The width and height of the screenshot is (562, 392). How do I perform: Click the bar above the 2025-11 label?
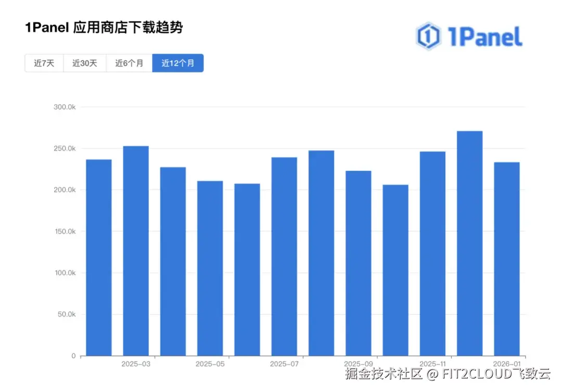432,254
